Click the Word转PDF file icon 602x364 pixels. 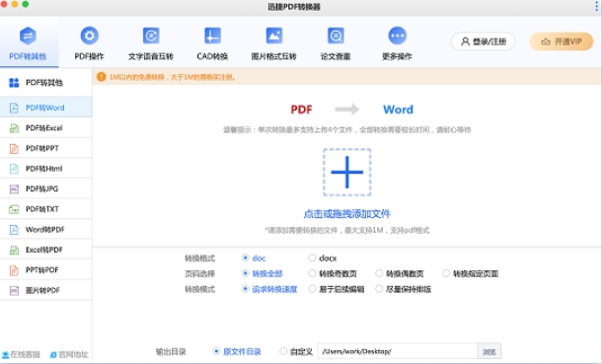(14, 230)
